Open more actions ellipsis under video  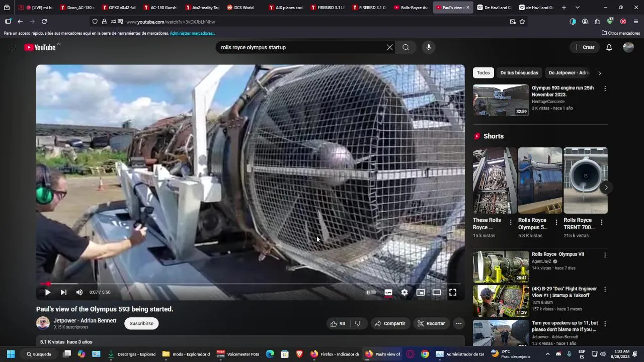point(458,323)
